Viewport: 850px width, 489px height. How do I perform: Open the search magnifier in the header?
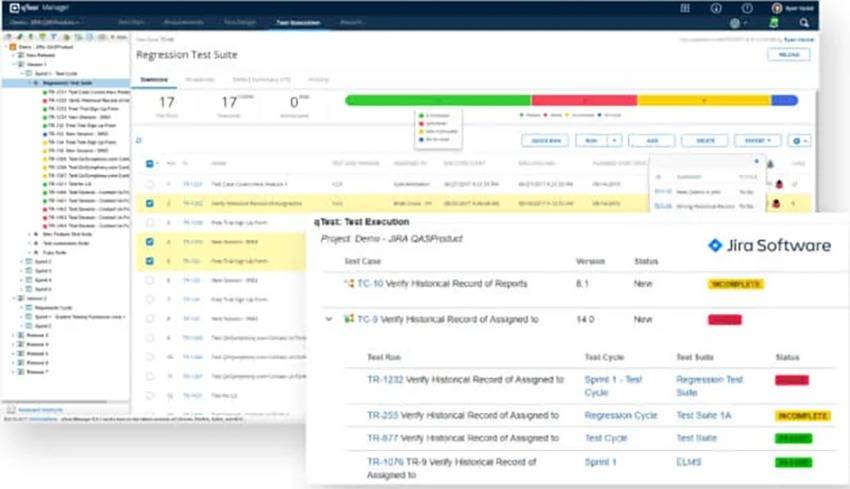tap(804, 23)
